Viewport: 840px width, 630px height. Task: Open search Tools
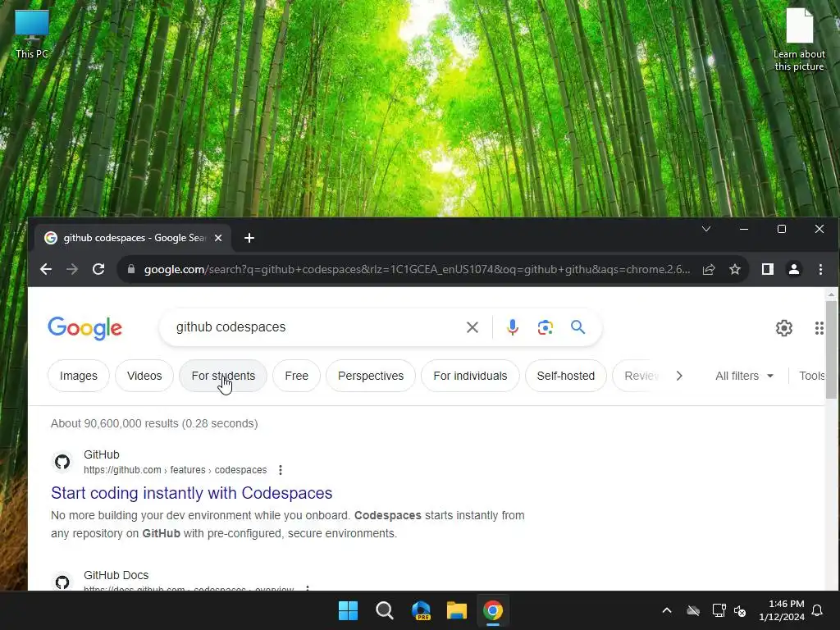[x=812, y=376]
